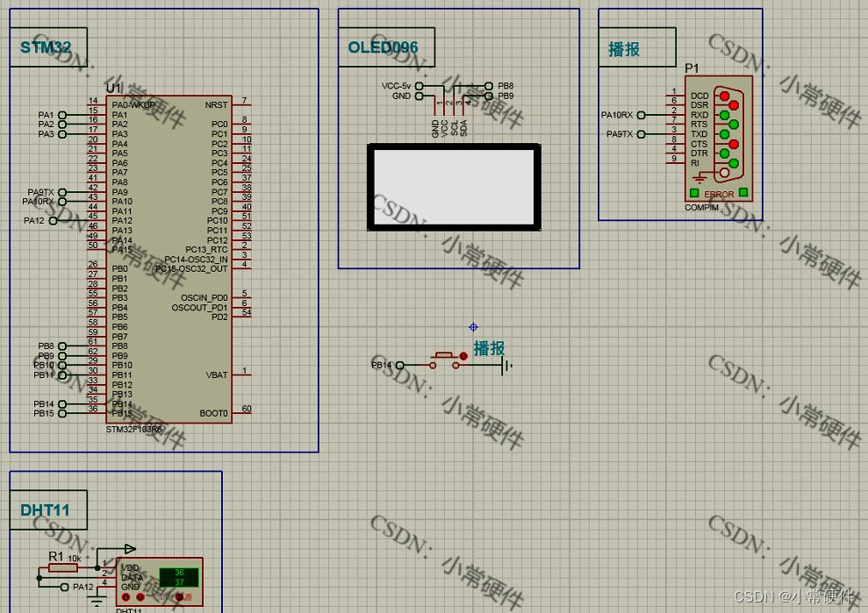Select the U1 STM32F103R6 chip body
The height and width of the screenshot is (613, 868).
coord(169,259)
